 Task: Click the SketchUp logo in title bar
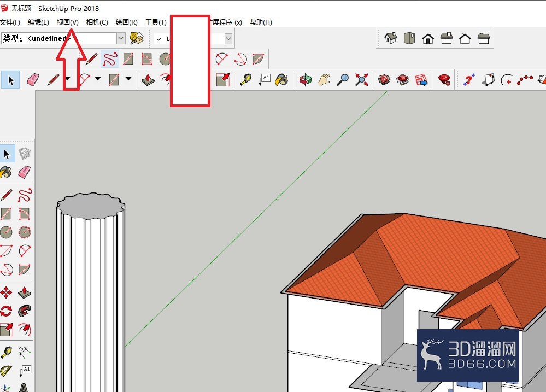4,8
